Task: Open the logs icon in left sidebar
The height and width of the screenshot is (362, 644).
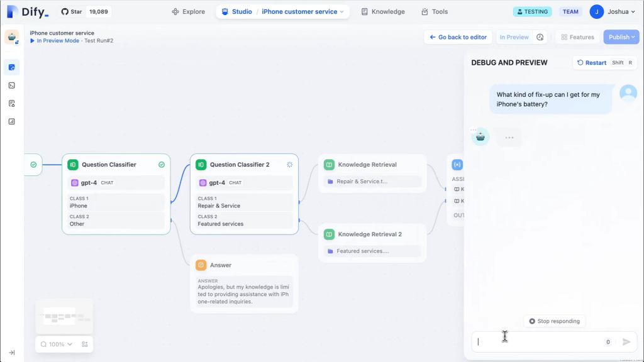Action: point(11,103)
